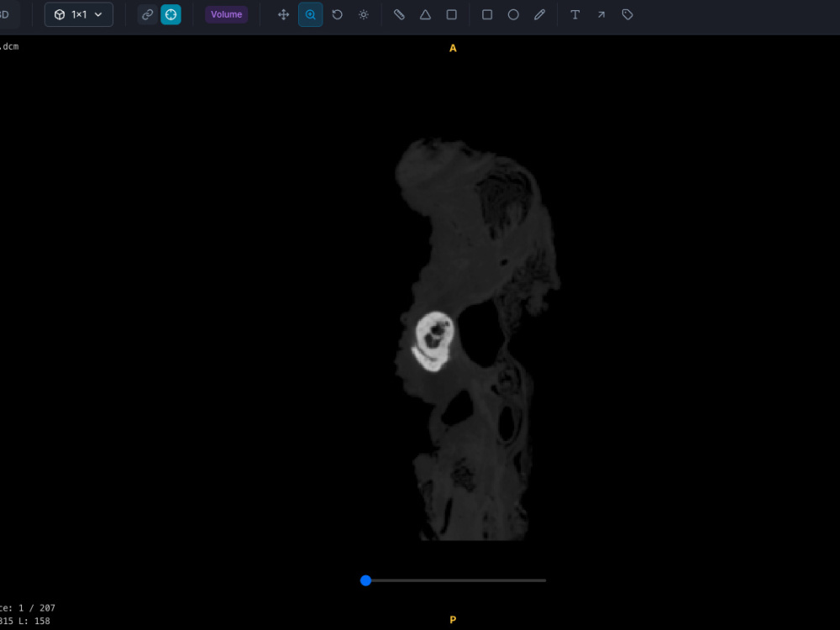Toggle the crosshair sync button
Viewport: 840px width, 630px height.
point(171,14)
